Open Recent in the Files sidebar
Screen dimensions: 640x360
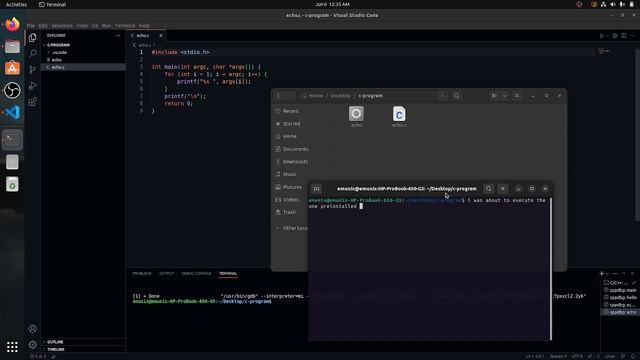tap(290, 111)
